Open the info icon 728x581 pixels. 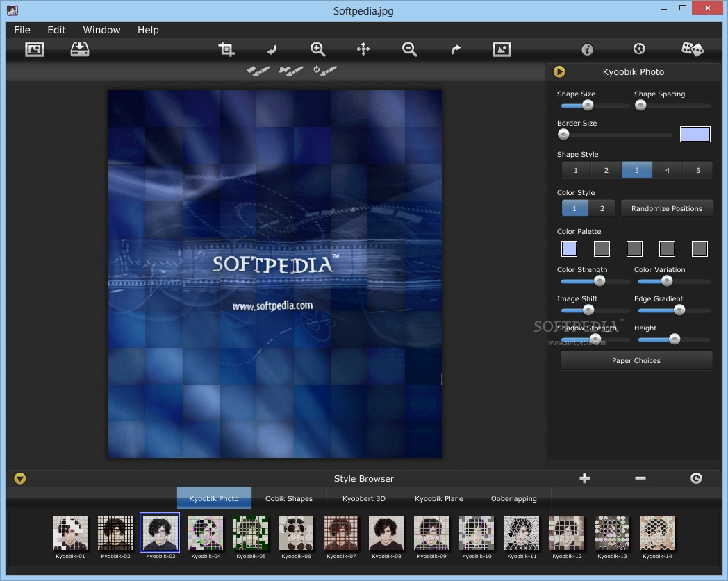coord(587,49)
